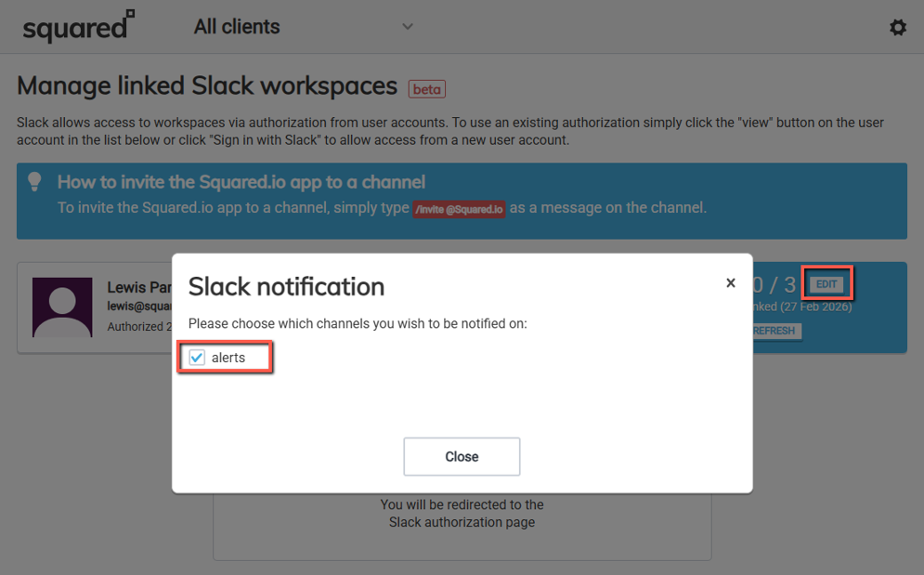Click the red beta badge

click(x=427, y=89)
